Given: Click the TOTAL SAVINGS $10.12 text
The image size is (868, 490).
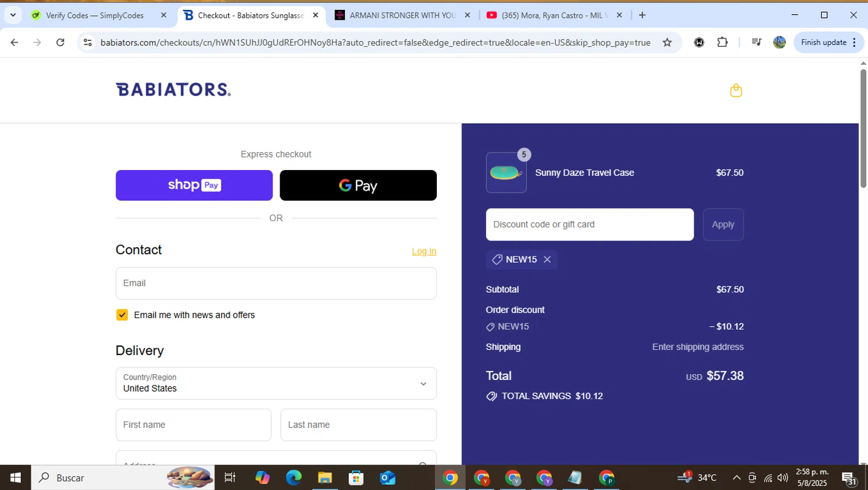Looking at the screenshot, I should pyautogui.click(x=552, y=396).
